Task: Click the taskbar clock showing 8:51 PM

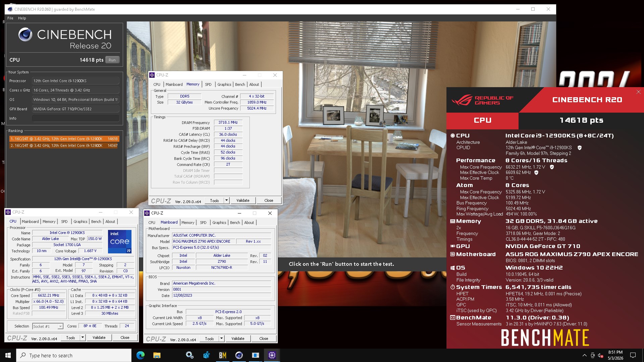Action: coord(615,355)
